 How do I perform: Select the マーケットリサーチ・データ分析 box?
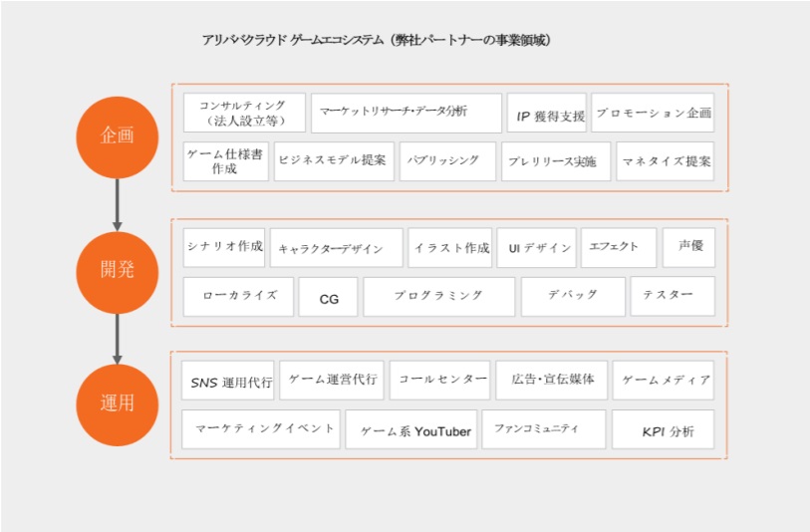click(406, 113)
